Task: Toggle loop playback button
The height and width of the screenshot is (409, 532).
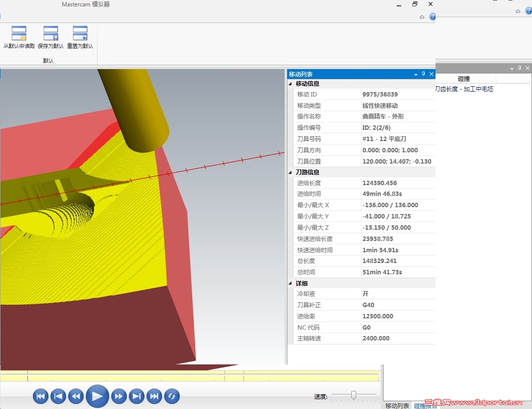Action: click(x=171, y=396)
